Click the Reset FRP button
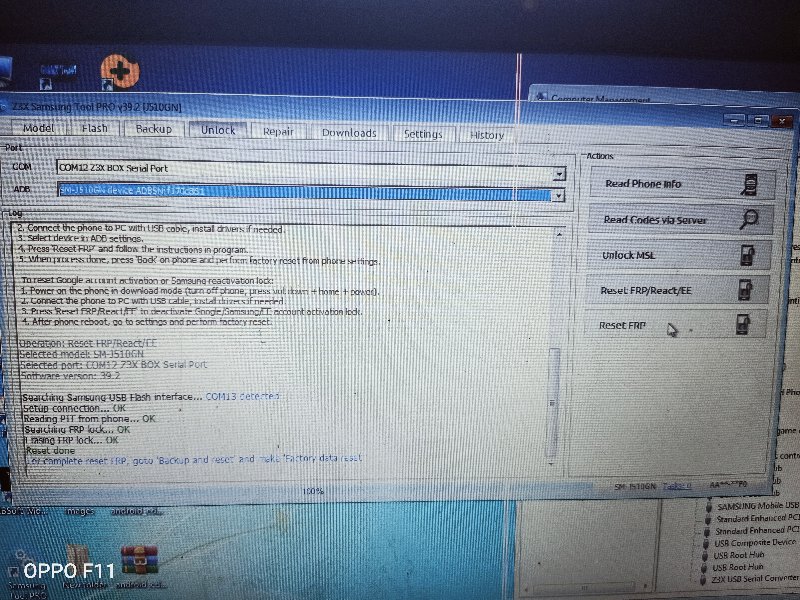 pyautogui.click(x=675, y=325)
